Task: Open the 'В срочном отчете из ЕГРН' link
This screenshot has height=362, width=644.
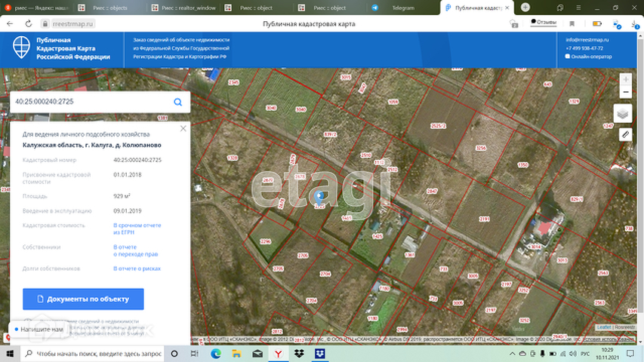Action: pos(137,229)
